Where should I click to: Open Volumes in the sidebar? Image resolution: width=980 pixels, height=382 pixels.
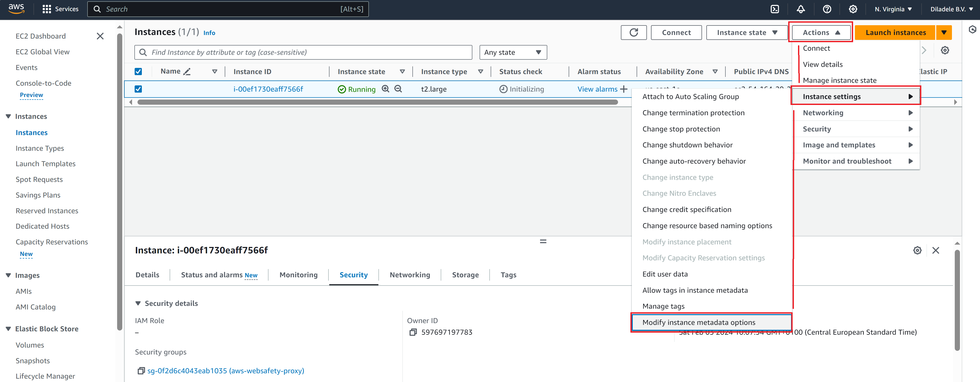coord(30,345)
